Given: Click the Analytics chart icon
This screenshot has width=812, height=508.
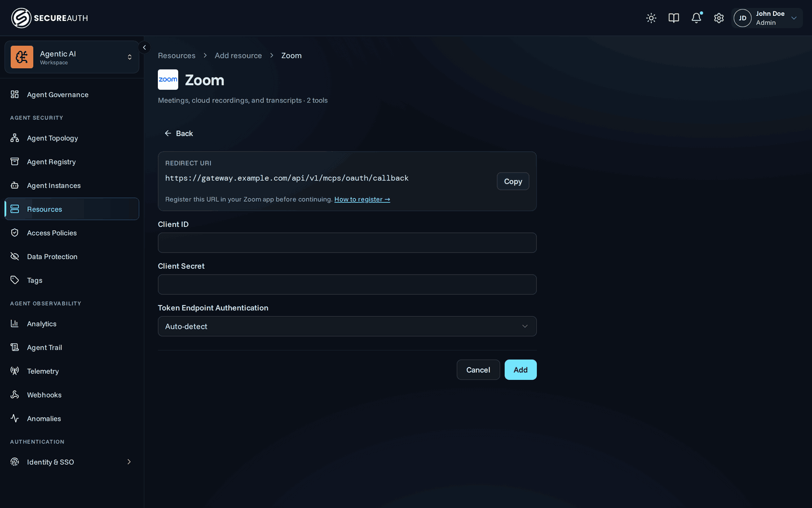Looking at the screenshot, I should click(x=15, y=323).
